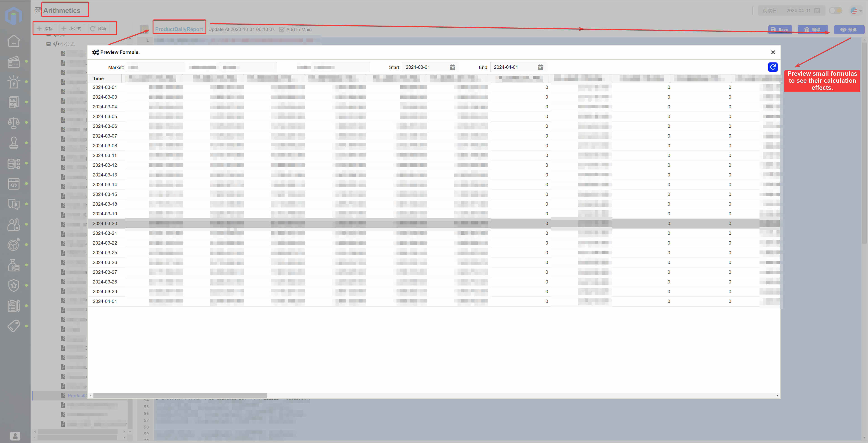
Task: Collapse the 小公式 tree node
Action: click(49, 44)
